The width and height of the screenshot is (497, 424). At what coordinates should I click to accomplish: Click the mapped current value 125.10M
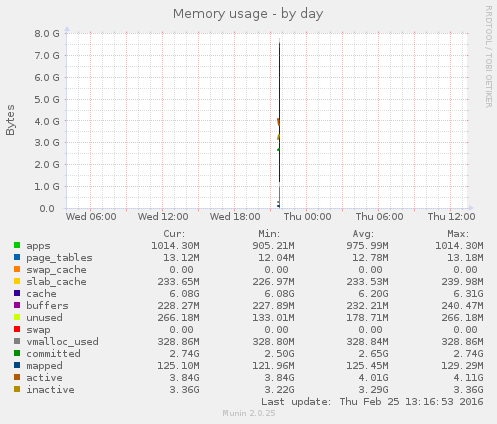(178, 366)
